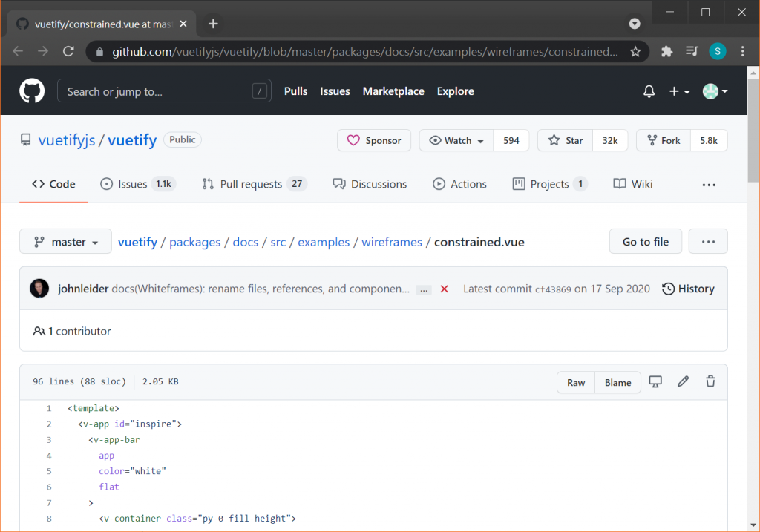Switch to Pull requests tab

[x=255, y=184]
